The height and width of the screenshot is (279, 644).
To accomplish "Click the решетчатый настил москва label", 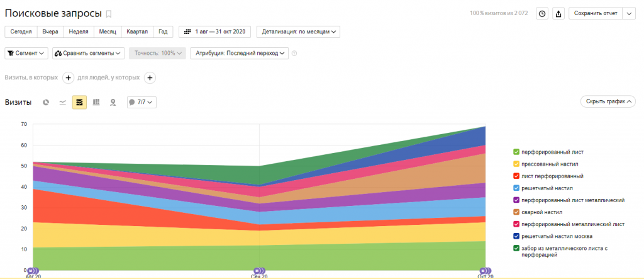I will (557, 236).
